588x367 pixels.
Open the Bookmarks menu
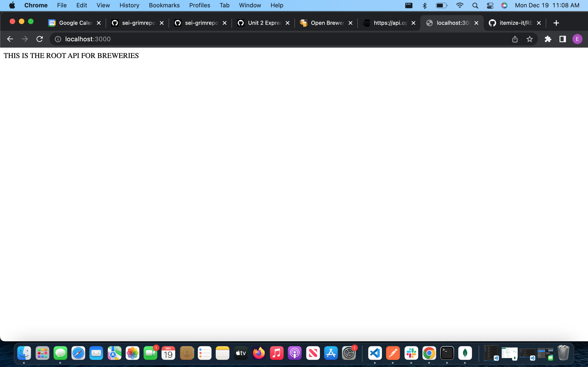[x=164, y=5]
